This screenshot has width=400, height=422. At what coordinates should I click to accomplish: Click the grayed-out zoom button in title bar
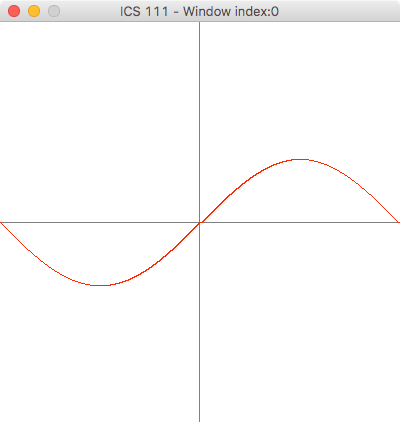coord(54,11)
